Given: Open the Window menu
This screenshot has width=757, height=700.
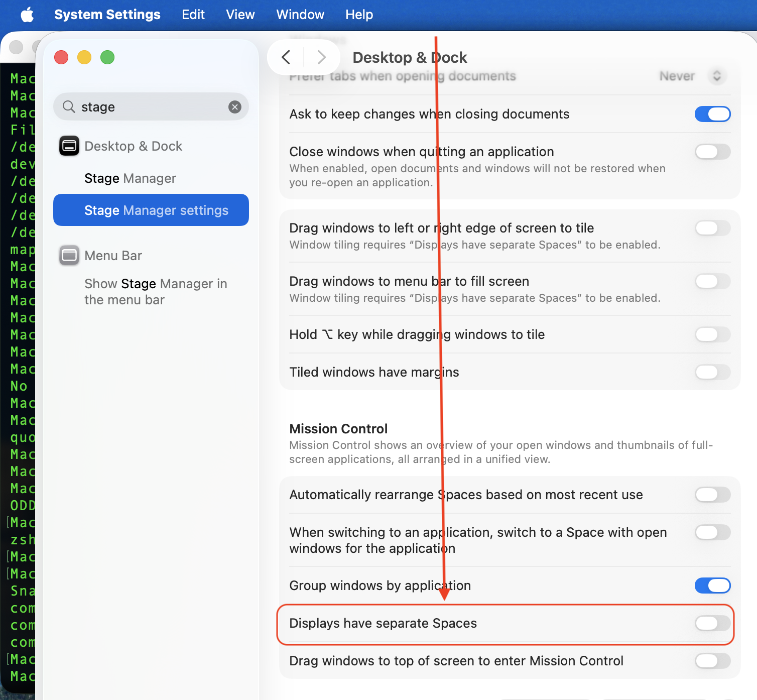Looking at the screenshot, I should point(300,15).
